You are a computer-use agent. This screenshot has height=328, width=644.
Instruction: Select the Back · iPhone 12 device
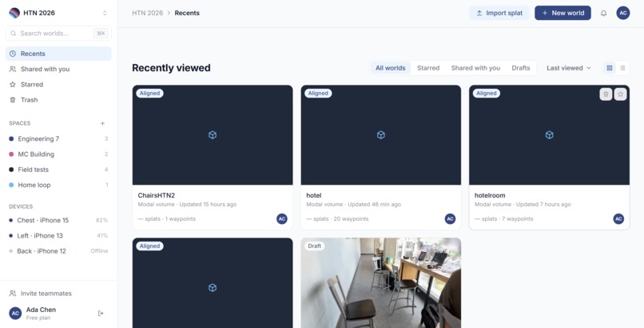pyautogui.click(x=58, y=250)
